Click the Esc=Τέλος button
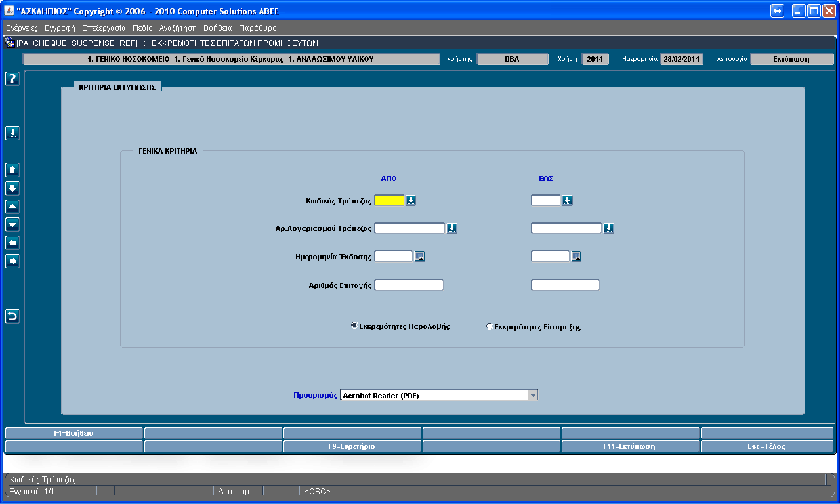This screenshot has height=504, width=840. (767, 446)
